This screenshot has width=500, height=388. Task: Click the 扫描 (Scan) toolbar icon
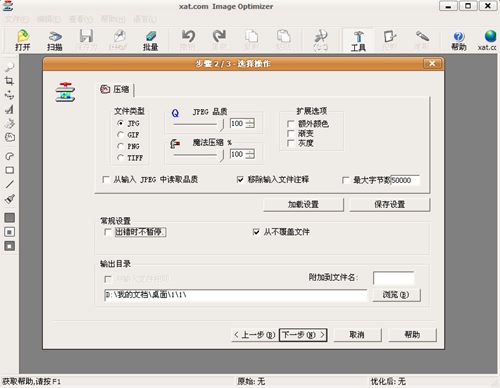(x=55, y=40)
